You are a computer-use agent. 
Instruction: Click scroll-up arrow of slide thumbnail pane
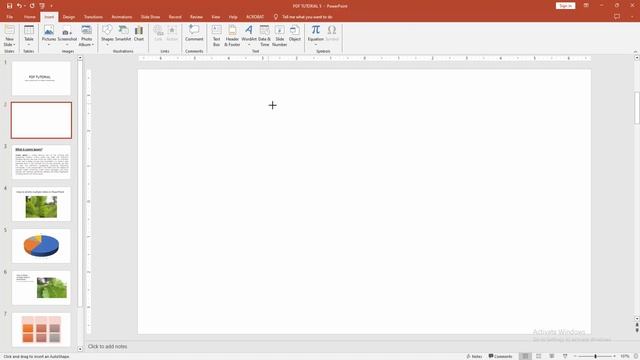click(x=80, y=58)
